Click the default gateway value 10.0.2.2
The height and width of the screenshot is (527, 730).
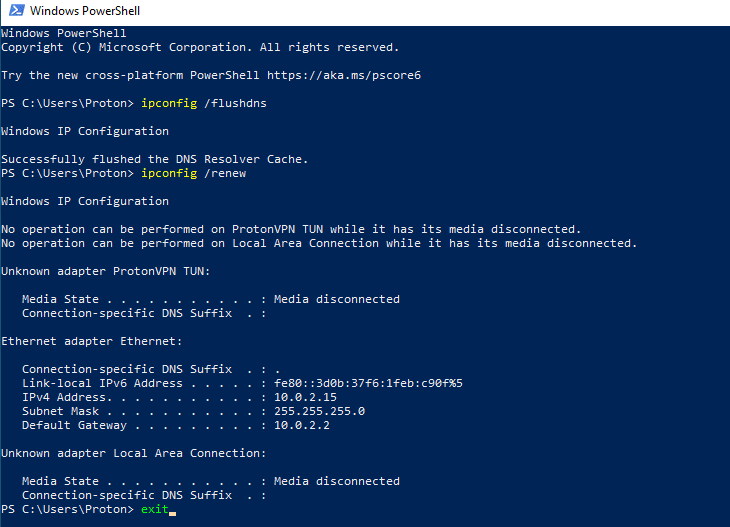[x=302, y=425]
